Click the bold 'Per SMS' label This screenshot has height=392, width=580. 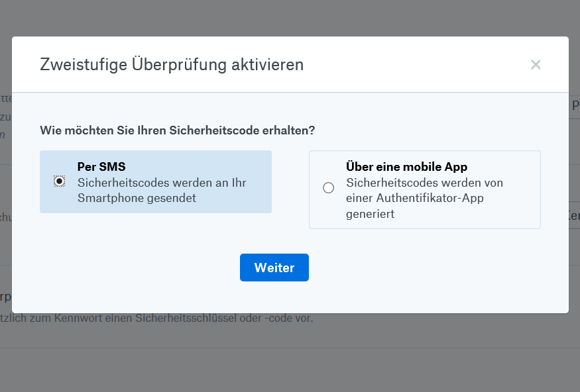point(101,167)
